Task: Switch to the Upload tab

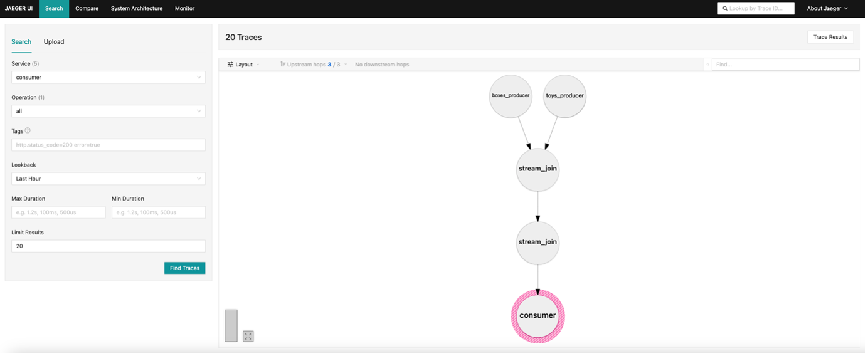Action: [54, 42]
